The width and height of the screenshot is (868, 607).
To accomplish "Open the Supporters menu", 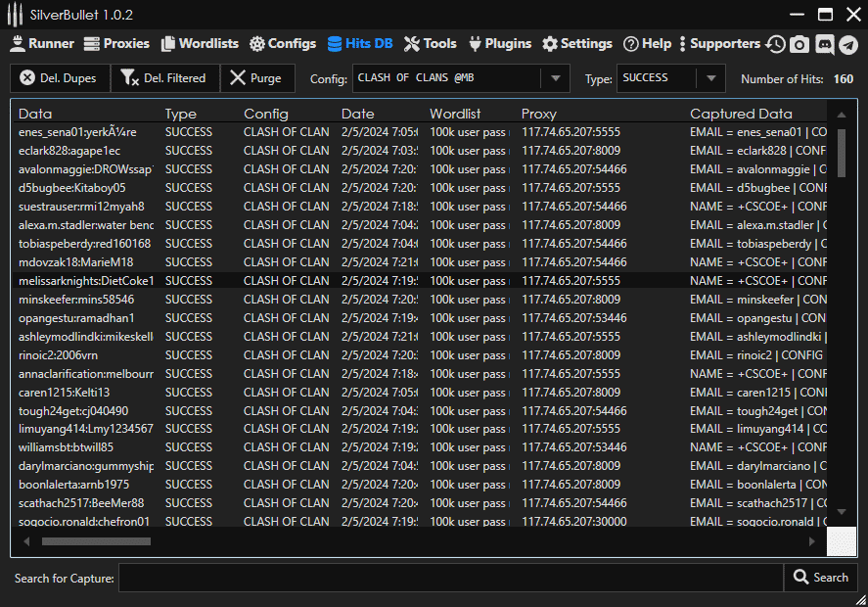I will 718,44.
